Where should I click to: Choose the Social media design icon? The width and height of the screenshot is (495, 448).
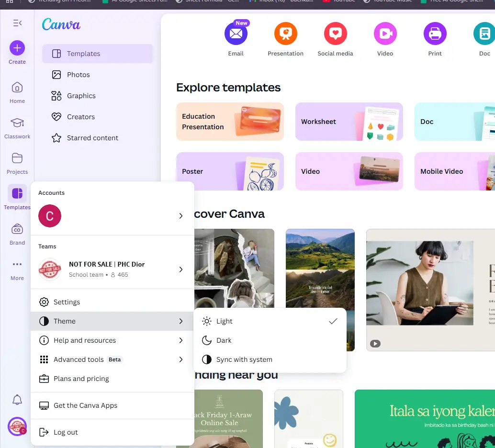pos(335,34)
